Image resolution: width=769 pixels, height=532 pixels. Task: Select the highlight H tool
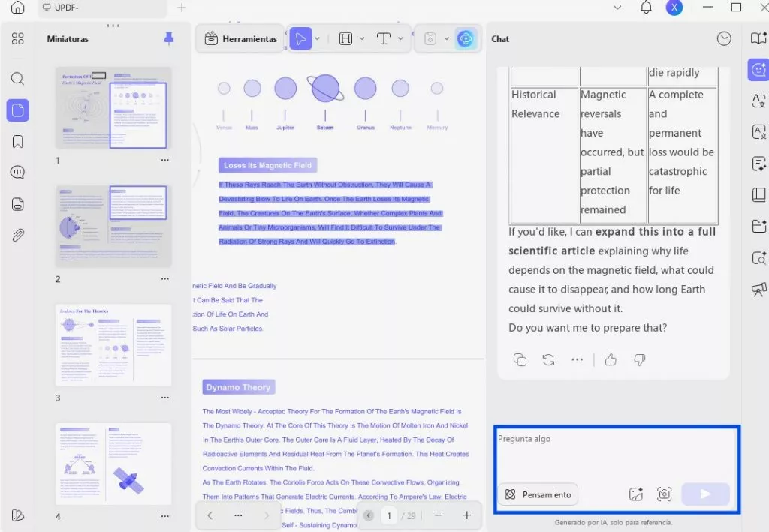[345, 39]
